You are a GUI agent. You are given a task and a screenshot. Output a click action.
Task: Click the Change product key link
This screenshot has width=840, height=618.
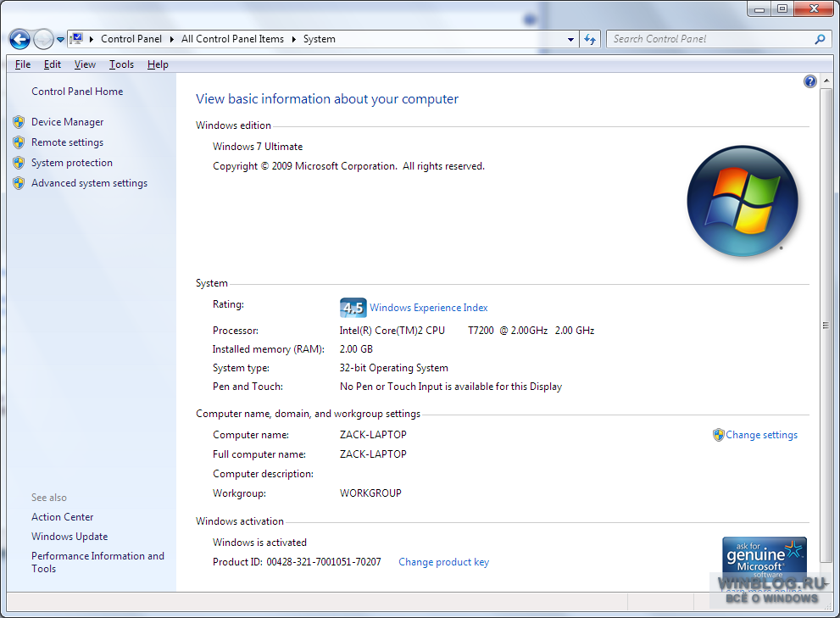tap(443, 562)
